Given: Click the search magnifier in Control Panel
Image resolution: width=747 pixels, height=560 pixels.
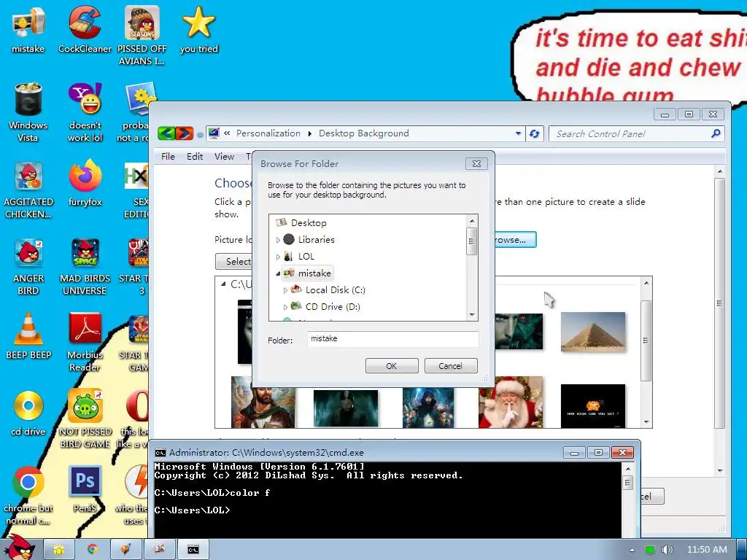Looking at the screenshot, I should tap(716, 134).
